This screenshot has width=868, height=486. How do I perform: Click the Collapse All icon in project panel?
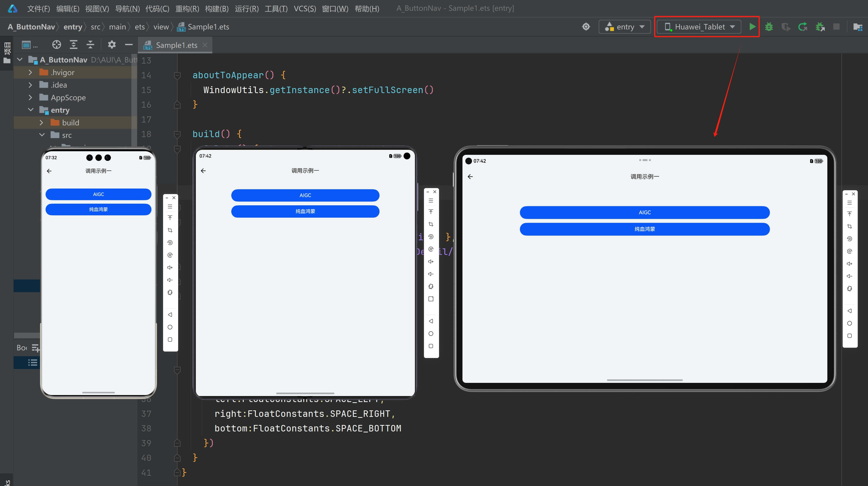[x=90, y=45]
